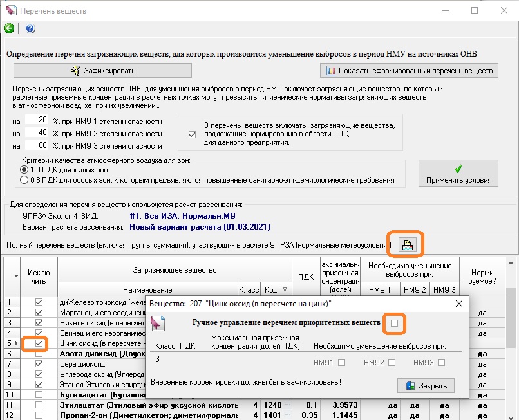Image resolution: width=519 pixels, height=420 pixels.
Task: Open help via the question mark icon
Action: tap(30, 28)
